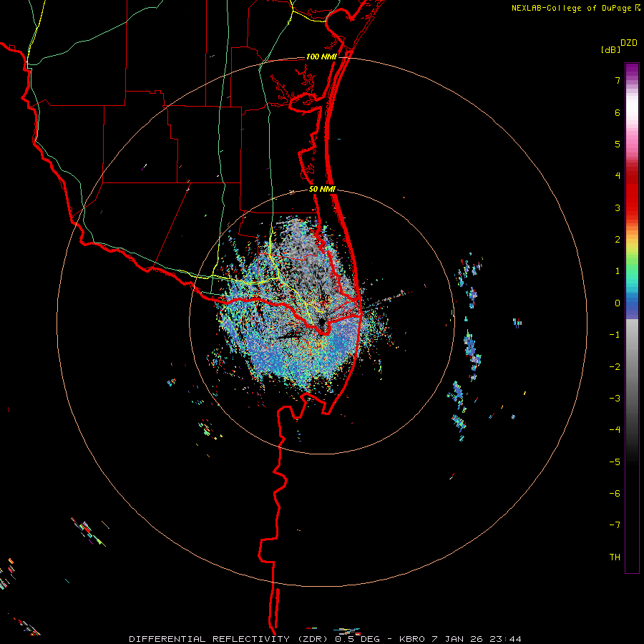Click the dark radar site center dot

coord(321,321)
